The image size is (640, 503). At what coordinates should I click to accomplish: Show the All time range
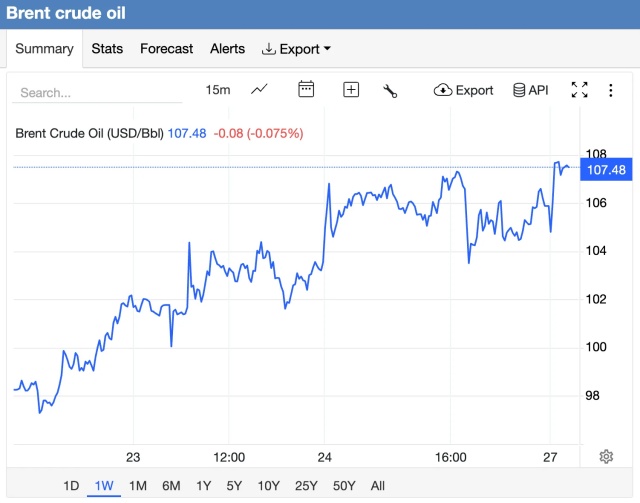coord(377,486)
